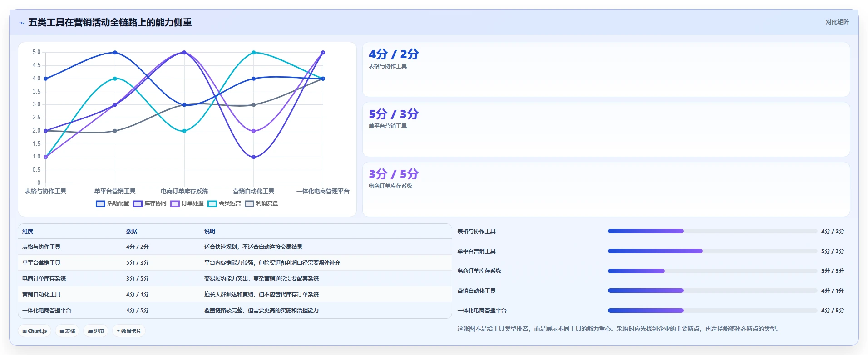Hide the 会员运营 legend series

(x=224, y=203)
